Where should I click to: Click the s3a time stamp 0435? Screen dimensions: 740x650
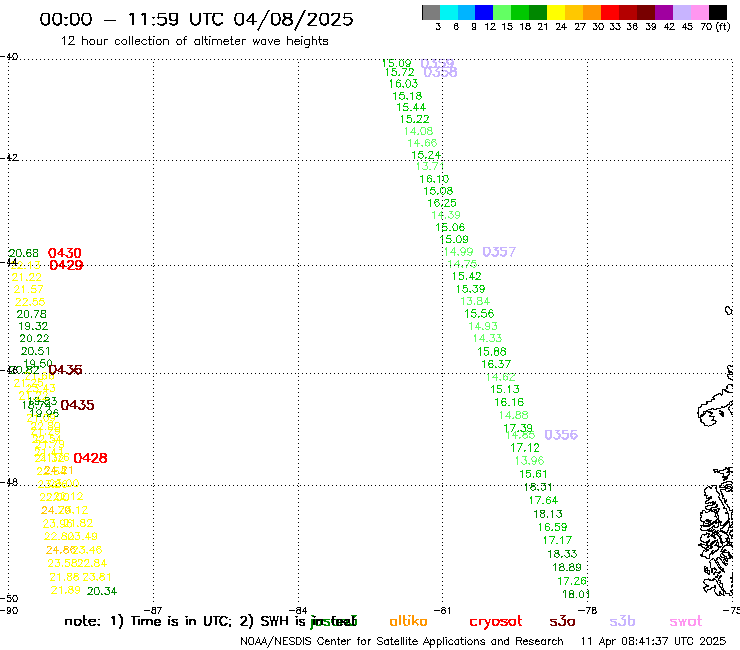point(77,405)
